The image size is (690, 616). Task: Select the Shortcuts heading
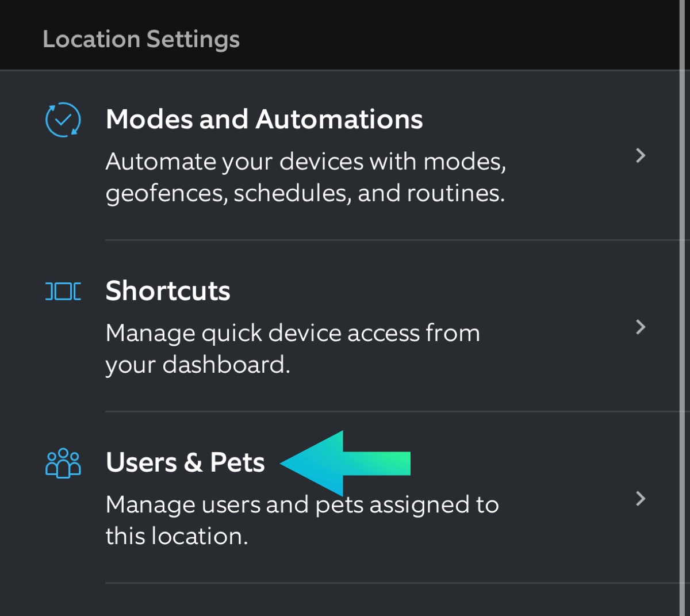click(168, 291)
